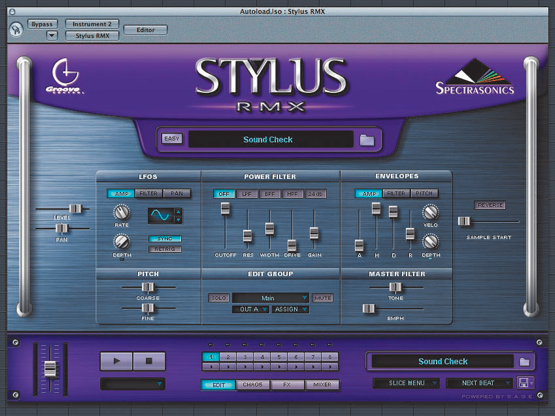
Task: Click the stop button
Action: click(149, 361)
